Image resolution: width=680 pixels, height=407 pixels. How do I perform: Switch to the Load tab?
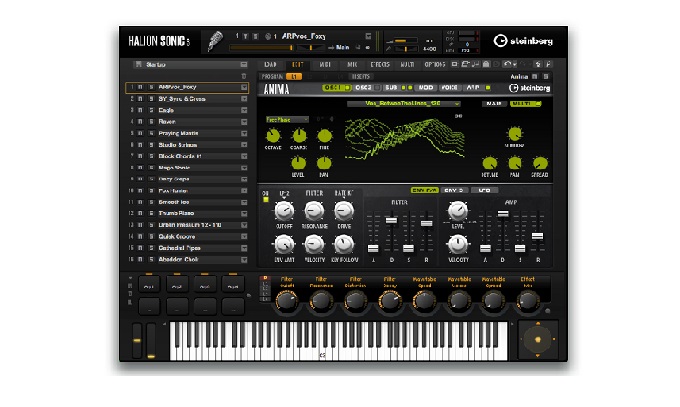point(270,65)
